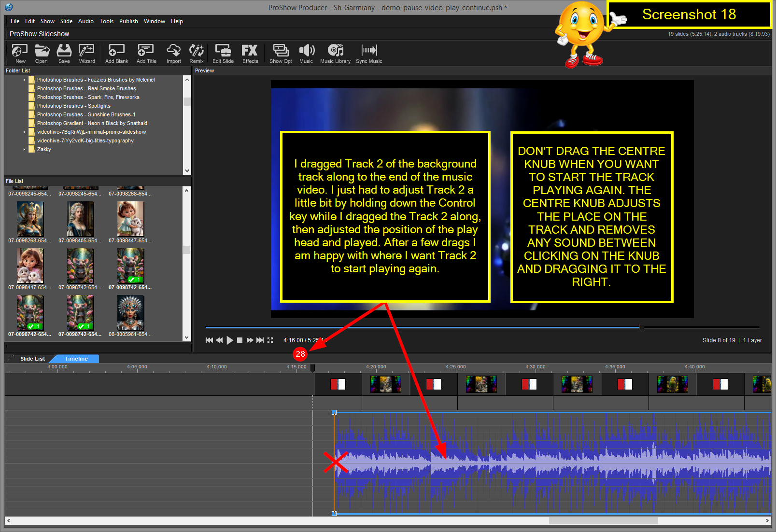Click the Remix toolbar icon

tap(196, 54)
